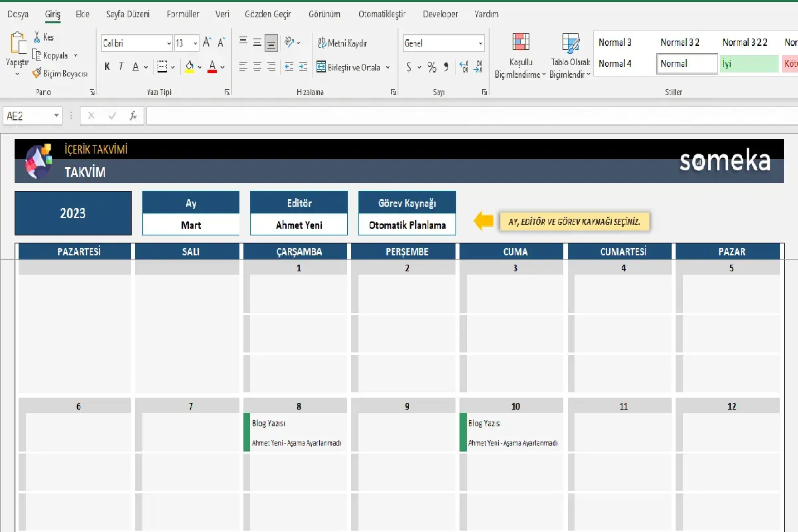The height and width of the screenshot is (532, 798).
Task: Open the Formüller ribbon tab
Action: (183, 14)
